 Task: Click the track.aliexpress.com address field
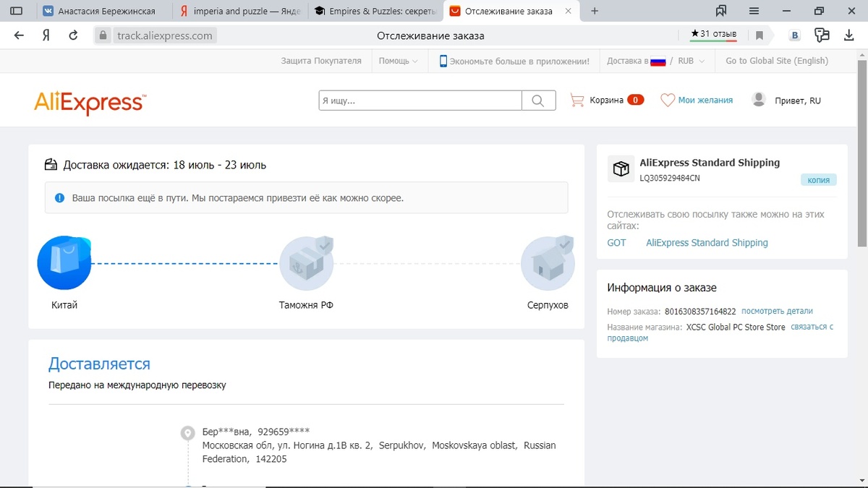click(166, 35)
